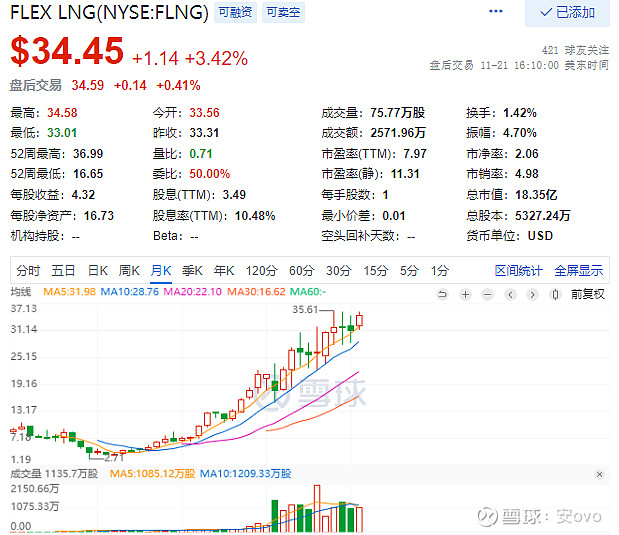Screen dimensions: 619x535
Task: Click the 今开 value 33.56
Action: tap(204, 113)
